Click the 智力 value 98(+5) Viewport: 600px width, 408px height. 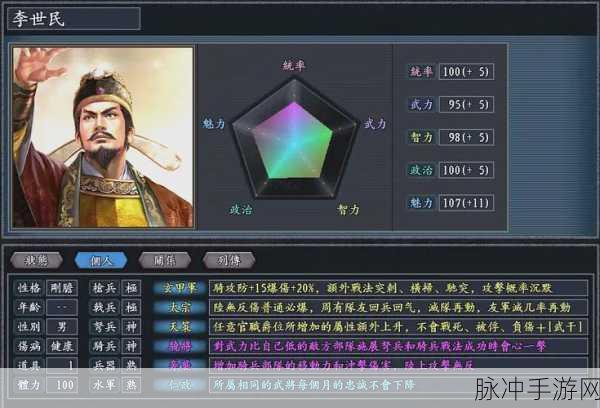466,137
